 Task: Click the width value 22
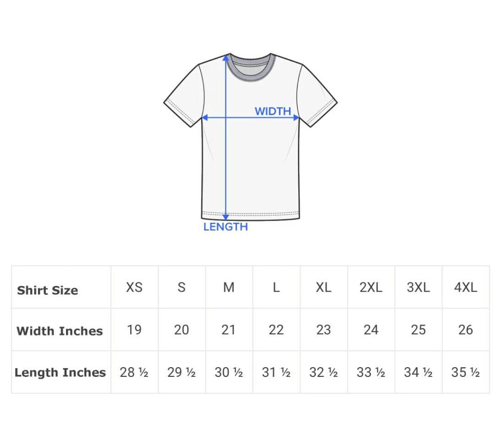[276, 330]
